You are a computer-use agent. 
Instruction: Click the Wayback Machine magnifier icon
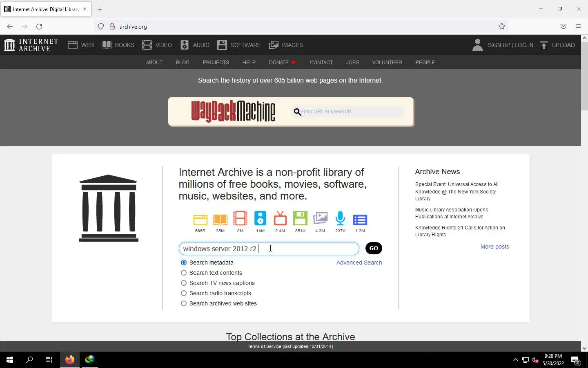pyautogui.click(x=297, y=112)
